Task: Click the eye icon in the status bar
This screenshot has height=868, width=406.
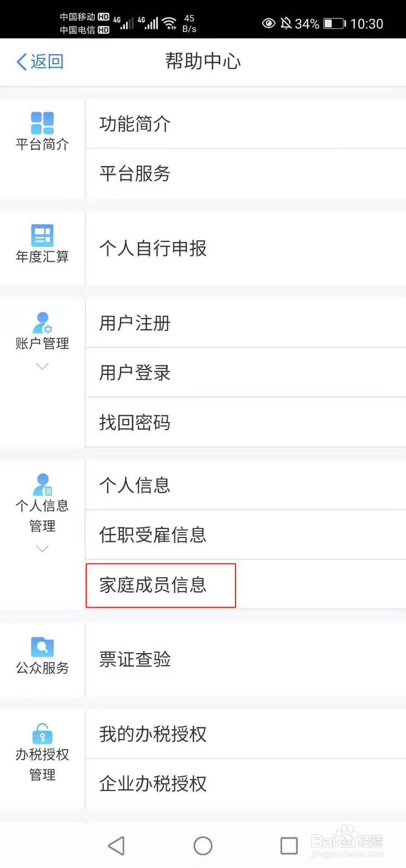Action: pyautogui.click(x=269, y=23)
